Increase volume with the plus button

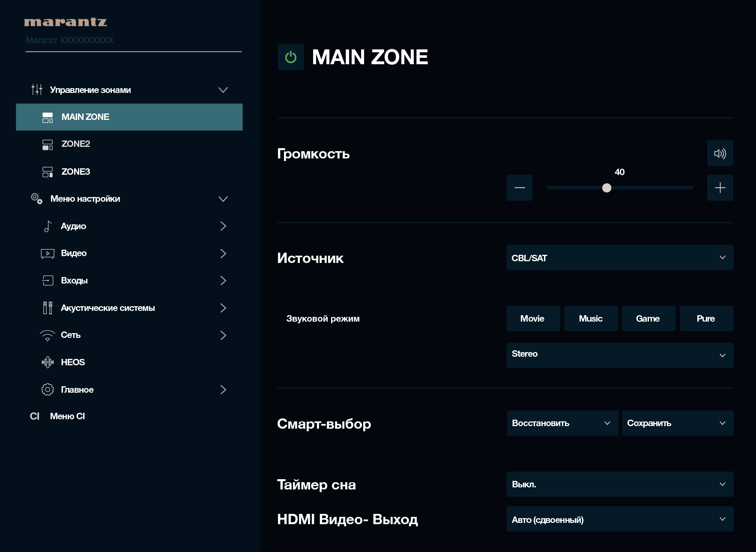720,188
